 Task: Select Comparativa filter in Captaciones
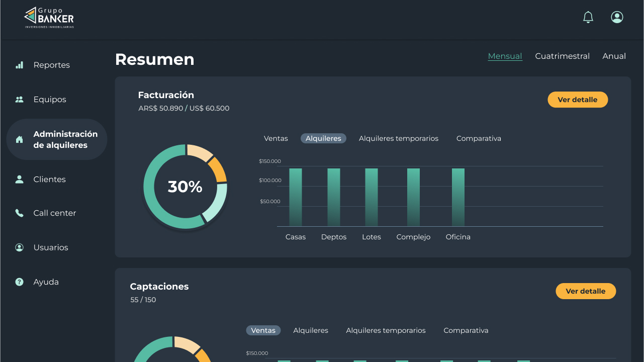[x=466, y=330]
